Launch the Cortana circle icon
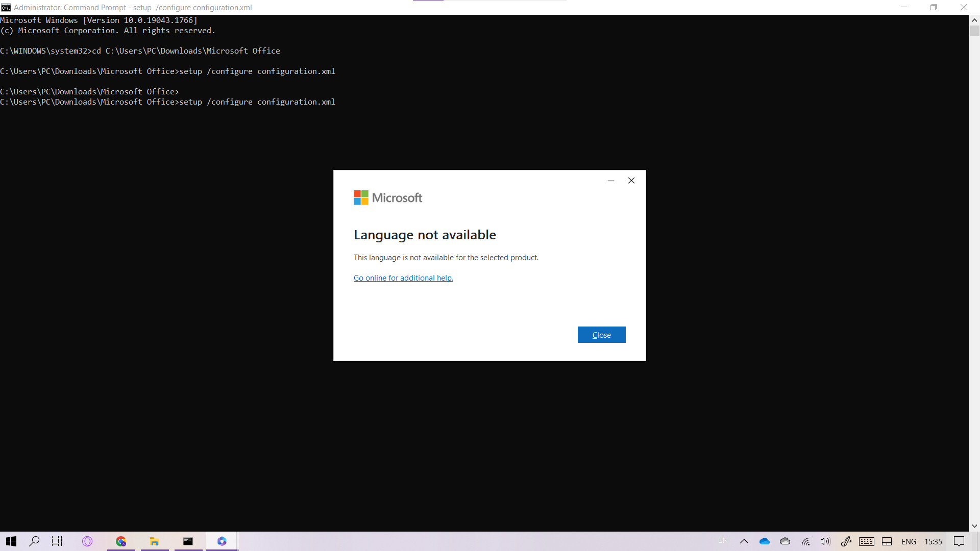 click(x=87, y=541)
